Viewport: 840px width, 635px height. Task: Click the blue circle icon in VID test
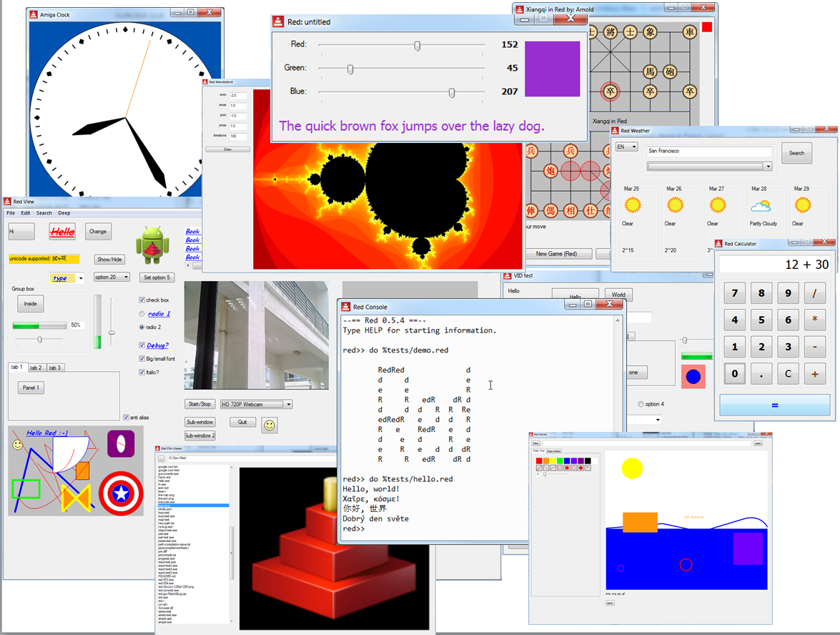[693, 376]
